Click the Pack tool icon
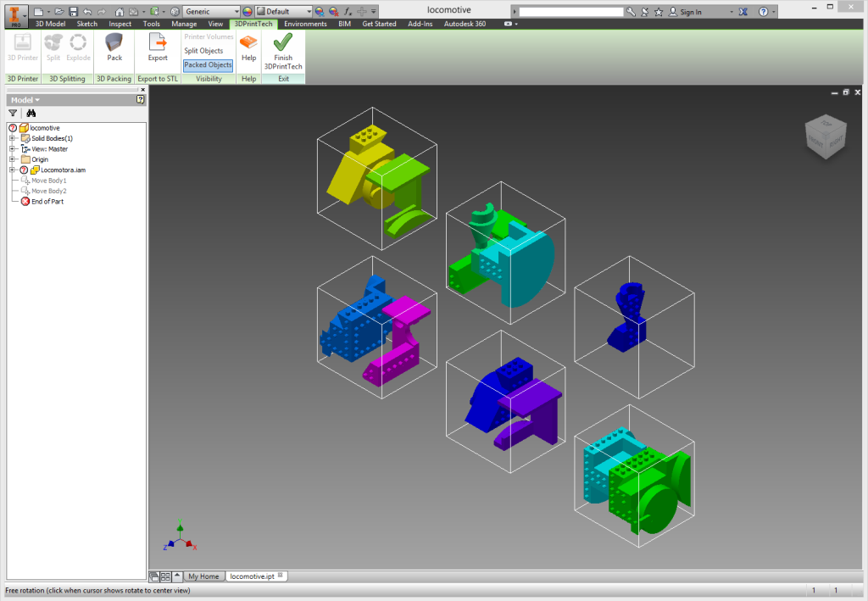This screenshot has height=601, width=868. (114, 42)
